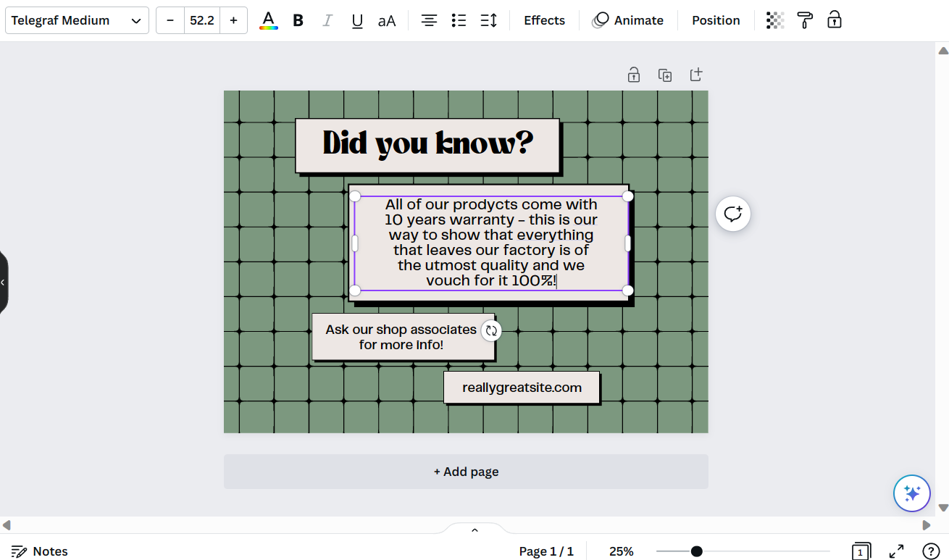This screenshot has height=560, width=949.
Task: Expand the Telegraf Medium font dropdown
Action: (x=77, y=20)
